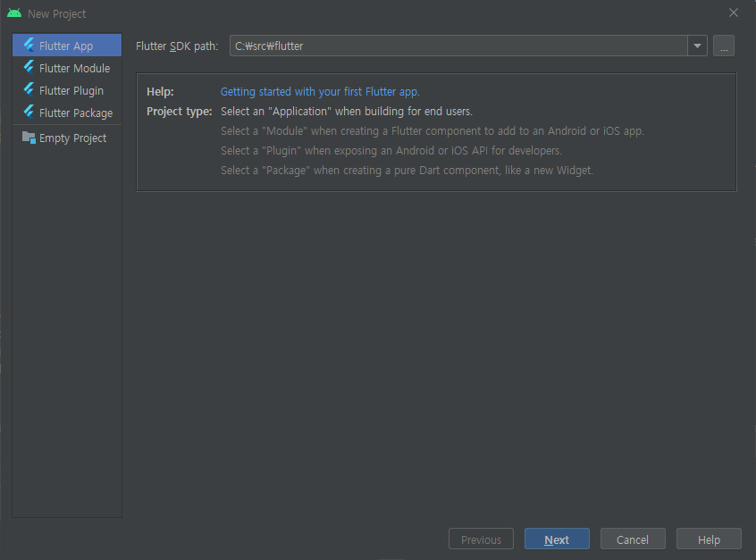756x560 pixels.
Task: Click the Next button
Action: tap(557, 539)
